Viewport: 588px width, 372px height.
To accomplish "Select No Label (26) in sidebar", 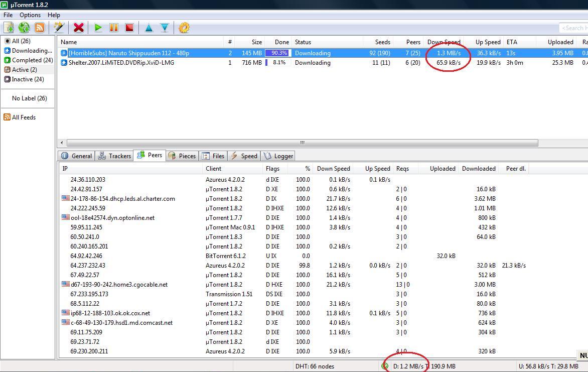I will (29, 98).
